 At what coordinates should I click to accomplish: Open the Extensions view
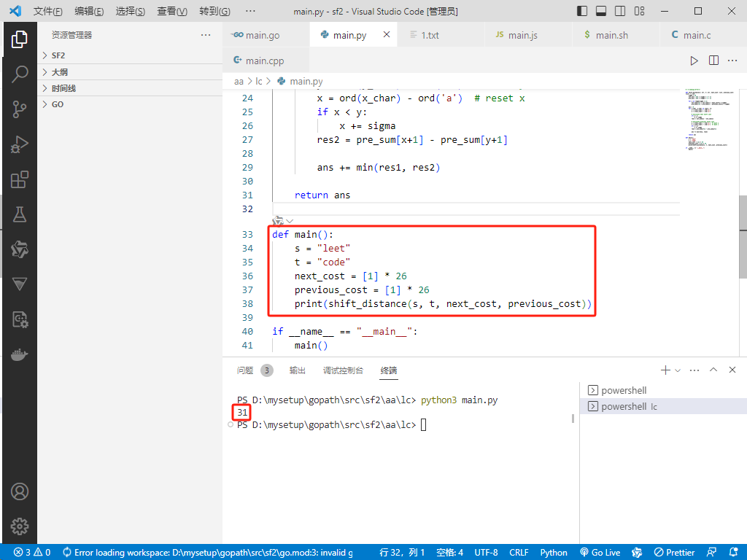pos(20,179)
